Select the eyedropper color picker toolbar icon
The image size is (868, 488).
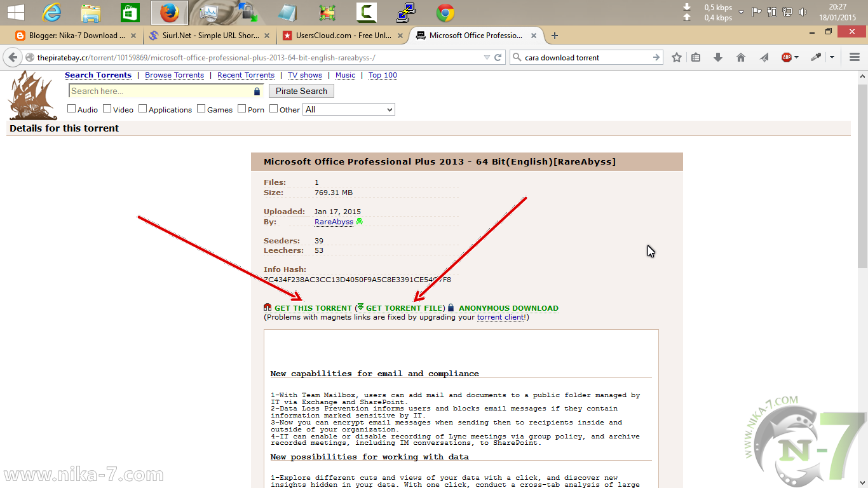tap(815, 57)
